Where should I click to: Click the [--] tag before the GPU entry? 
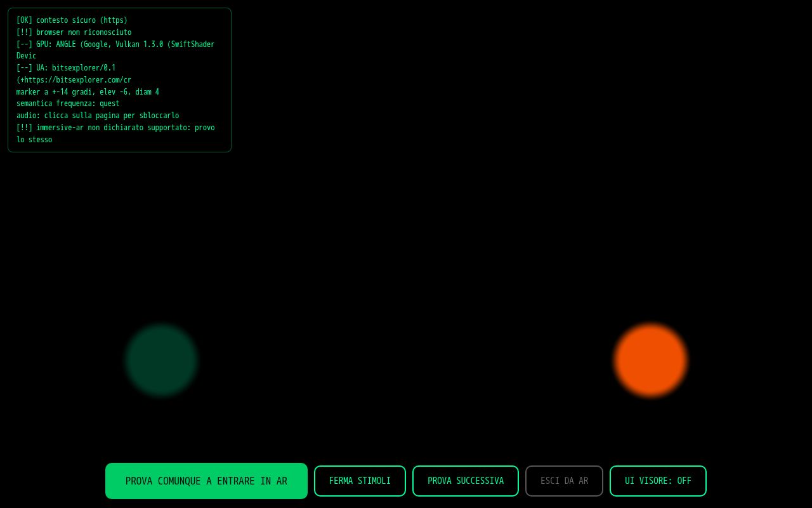pyautogui.click(x=24, y=44)
